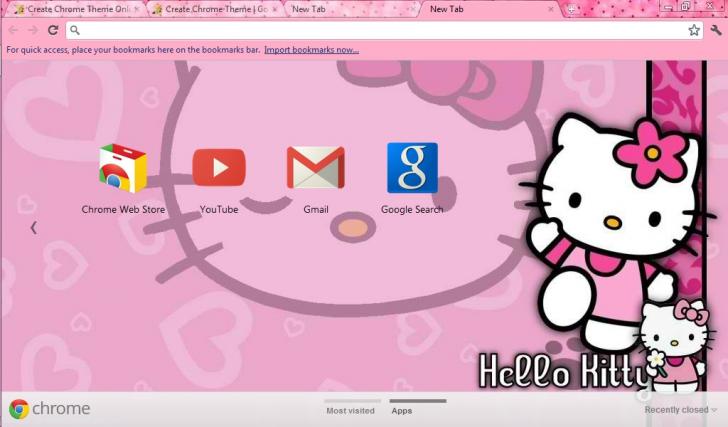Screen dimensions: 728x427
Task: Click the Import bookmarks now link
Action: pos(311,50)
